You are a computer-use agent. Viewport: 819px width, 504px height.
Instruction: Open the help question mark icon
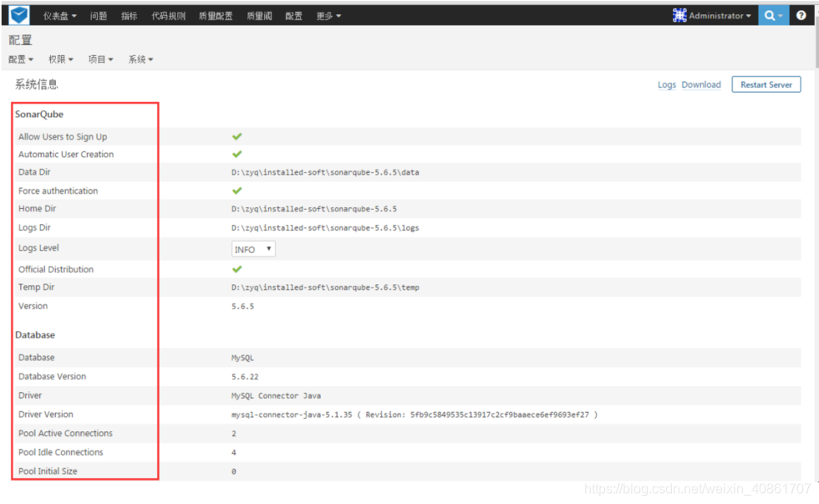pyautogui.click(x=801, y=15)
